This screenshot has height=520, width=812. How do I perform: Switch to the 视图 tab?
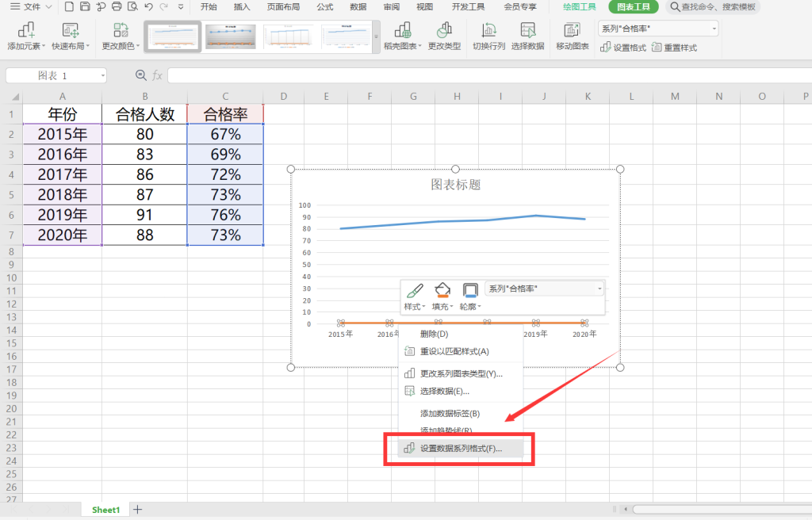425,6
